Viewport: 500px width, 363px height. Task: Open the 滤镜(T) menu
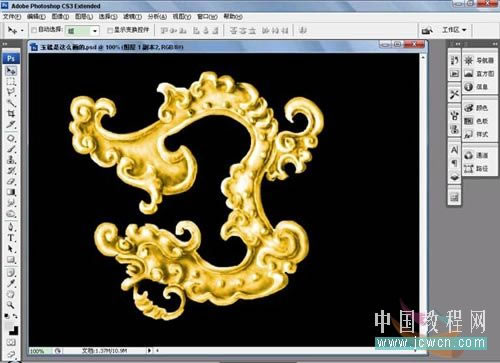pyautogui.click(x=132, y=16)
